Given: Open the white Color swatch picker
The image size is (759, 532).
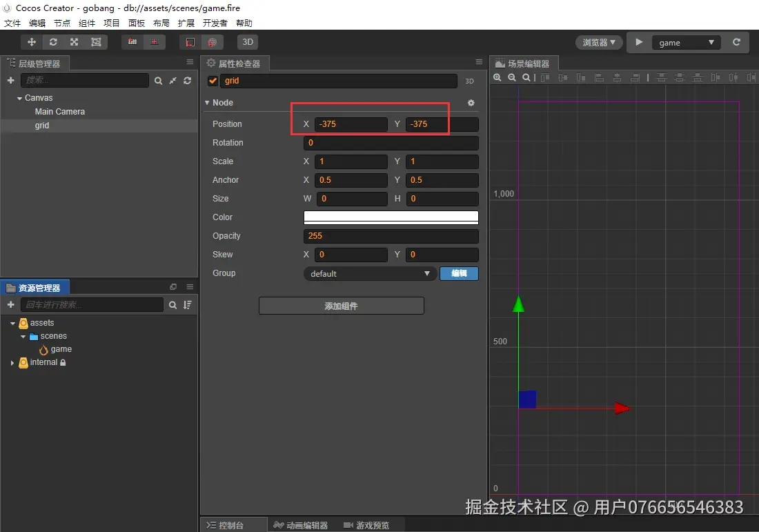Looking at the screenshot, I should 391,217.
